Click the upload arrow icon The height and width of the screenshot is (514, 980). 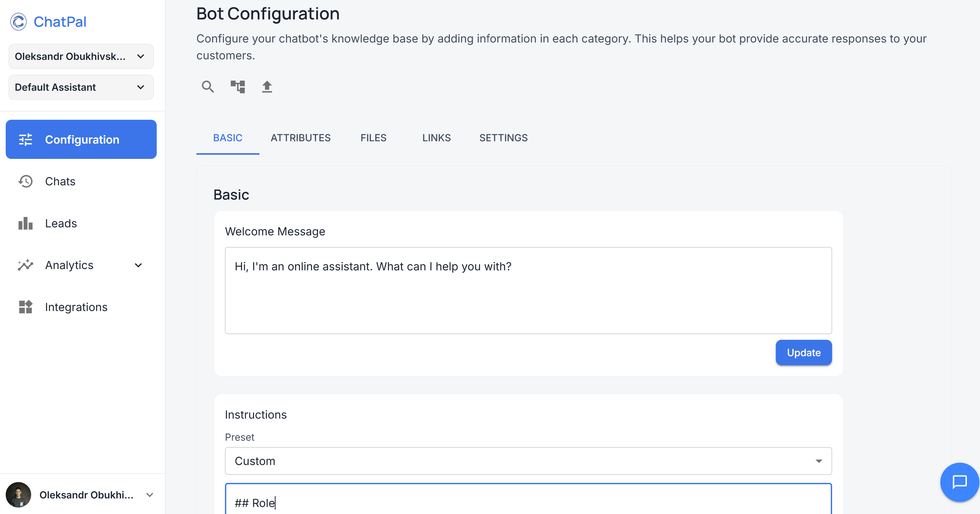tap(267, 87)
